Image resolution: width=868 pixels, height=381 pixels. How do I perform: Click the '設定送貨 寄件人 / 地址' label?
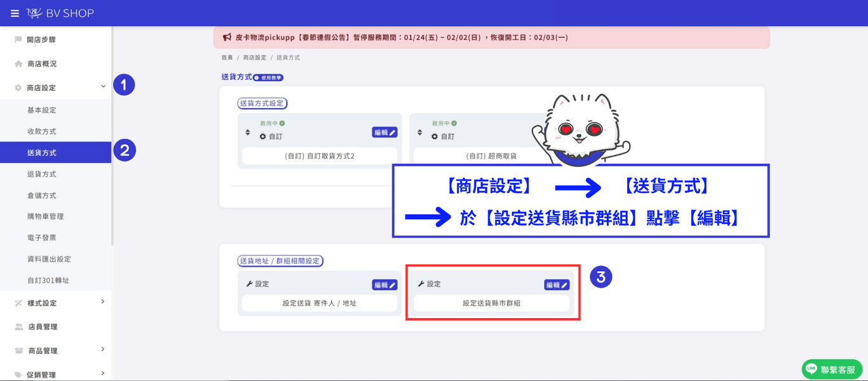320,304
